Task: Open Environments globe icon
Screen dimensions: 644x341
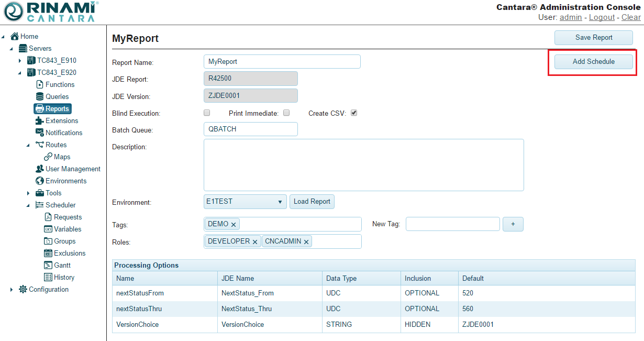Action: [x=40, y=181]
